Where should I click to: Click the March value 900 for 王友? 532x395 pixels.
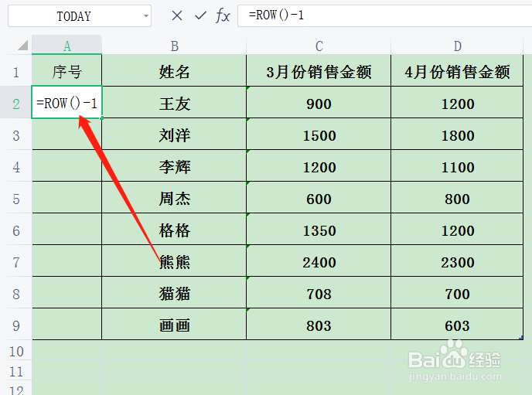click(x=319, y=104)
